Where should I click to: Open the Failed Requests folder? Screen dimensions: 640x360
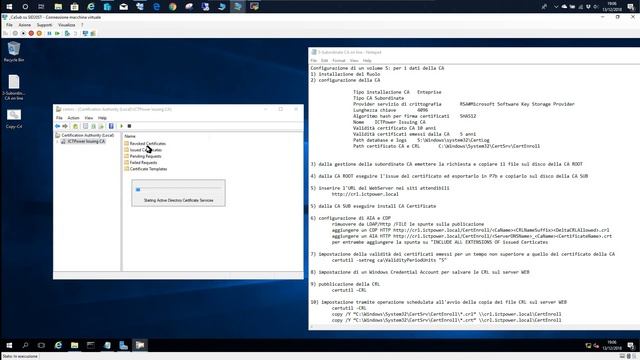tap(143, 162)
